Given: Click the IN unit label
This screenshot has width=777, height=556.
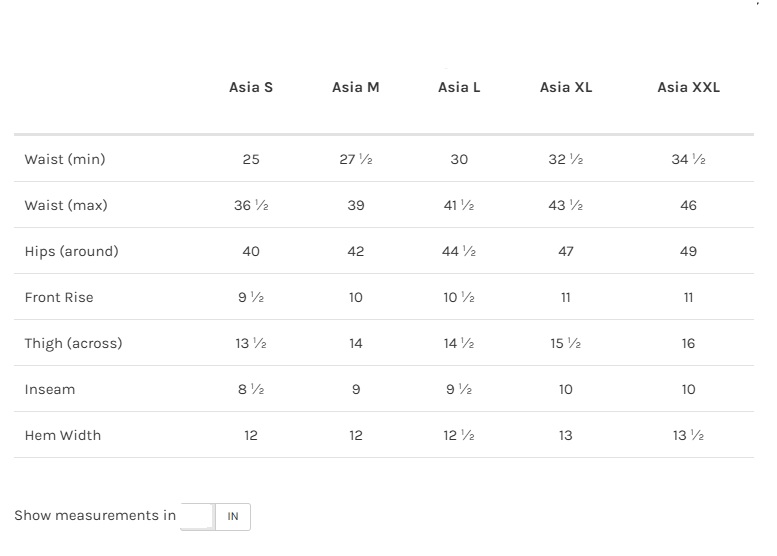Looking at the screenshot, I should click(233, 517).
